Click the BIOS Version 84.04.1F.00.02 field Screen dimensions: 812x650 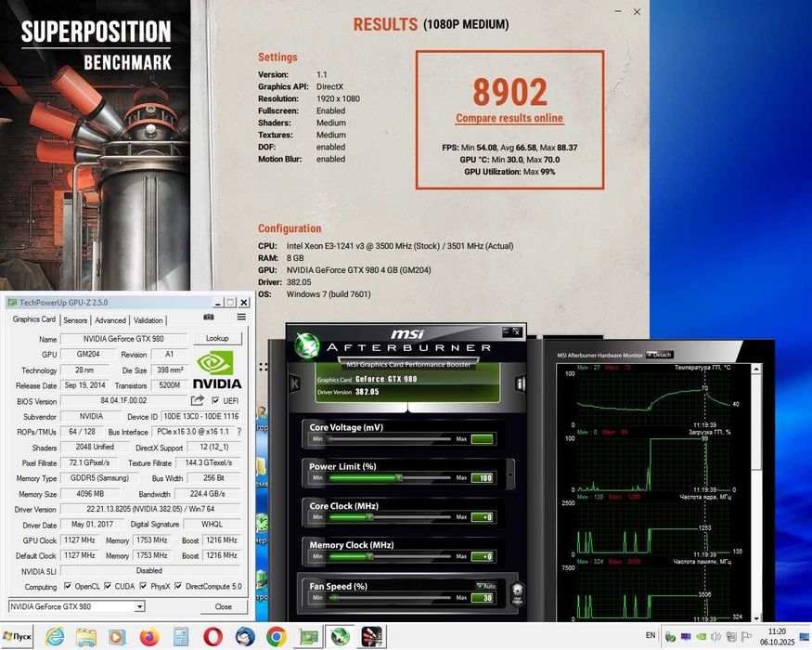(x=123, y=400)
